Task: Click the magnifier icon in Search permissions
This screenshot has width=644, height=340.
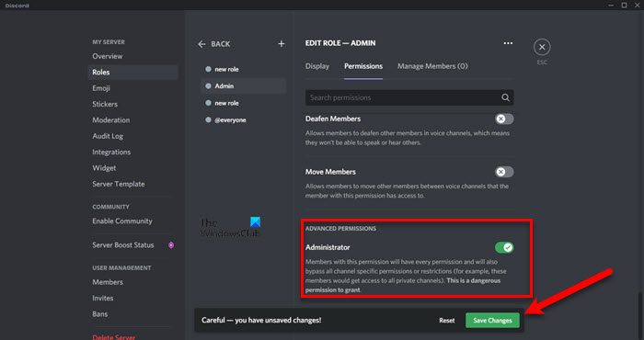Action: [x=505, y=97]
